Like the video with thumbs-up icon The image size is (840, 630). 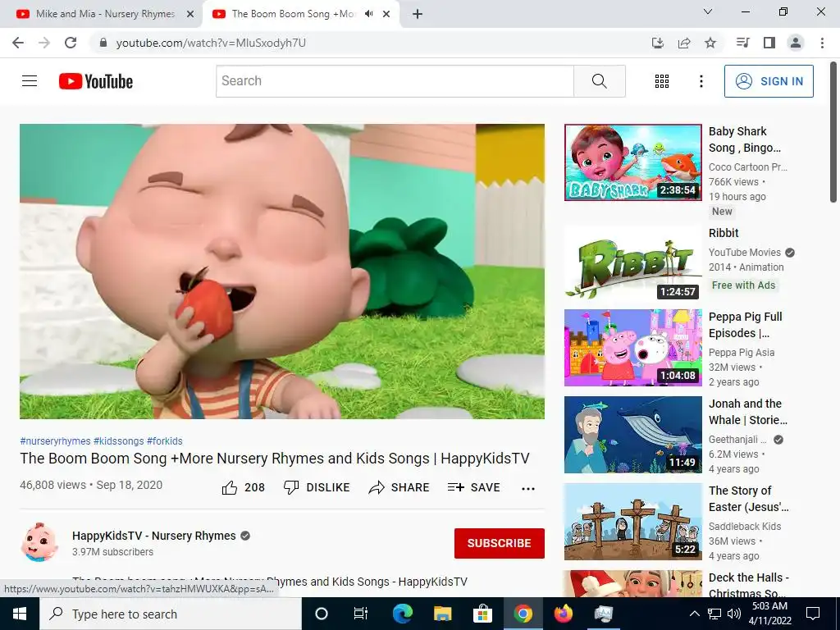point(230,487)
